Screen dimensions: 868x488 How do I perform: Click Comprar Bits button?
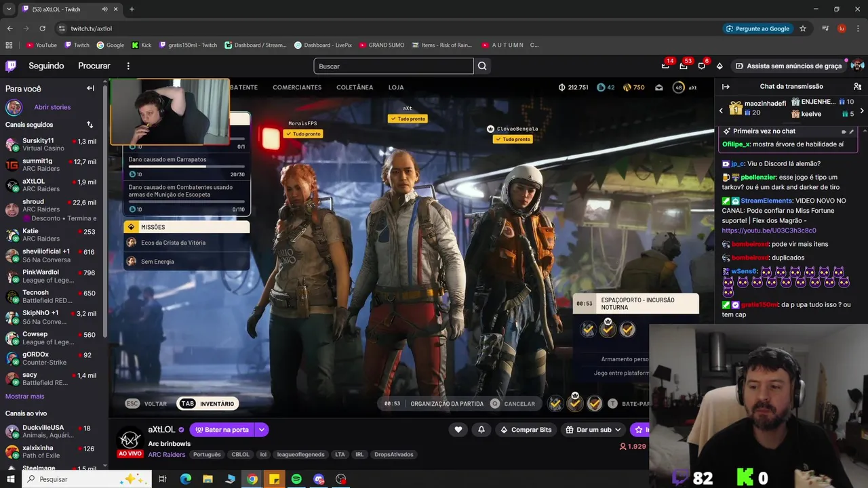click(526, 430)
